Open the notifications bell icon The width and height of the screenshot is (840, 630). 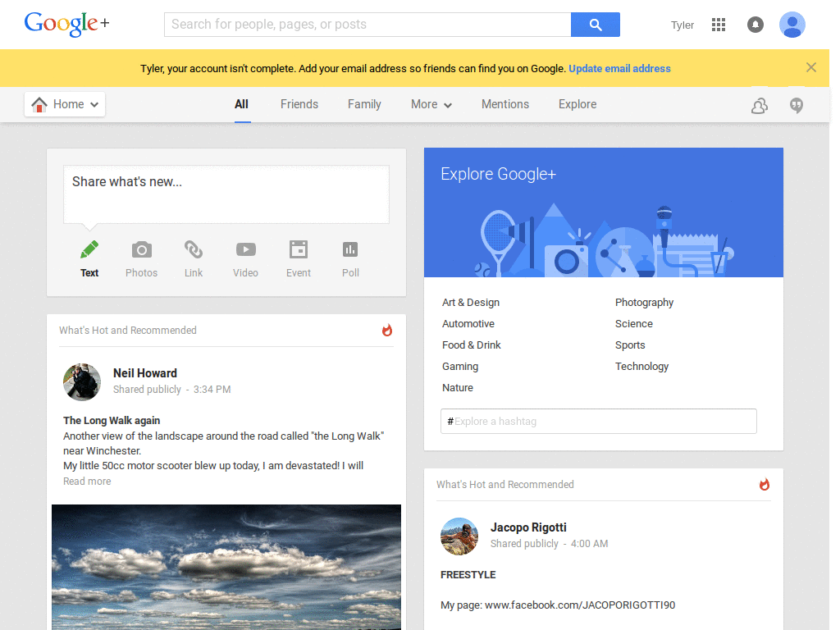pyautogui.click(x=756, y=25)
